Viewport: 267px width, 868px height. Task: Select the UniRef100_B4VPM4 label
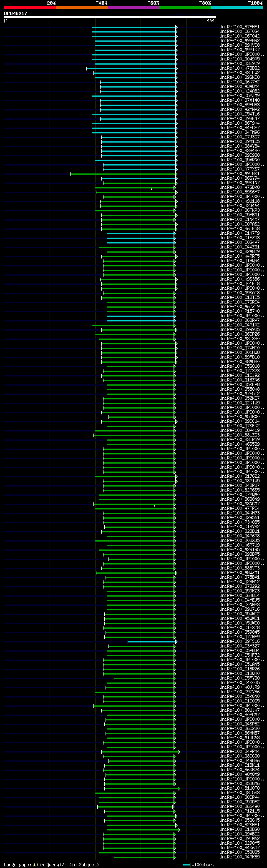point(239,752)
